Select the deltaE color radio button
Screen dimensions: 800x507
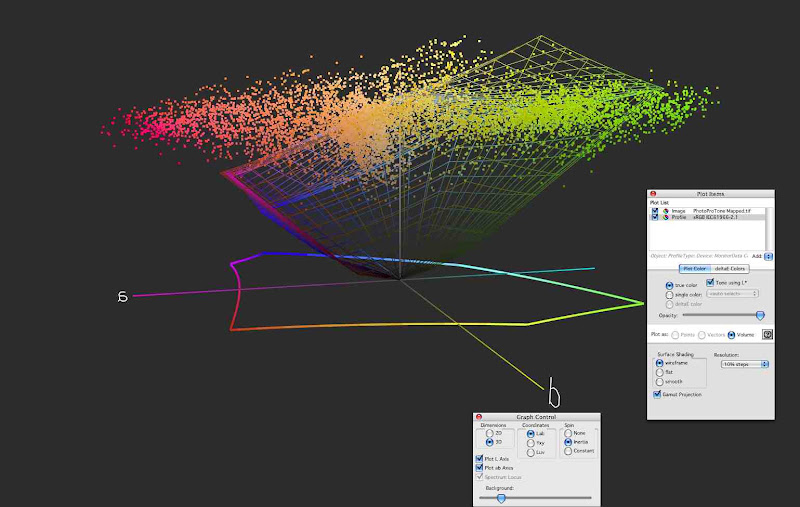coord(669,305)
